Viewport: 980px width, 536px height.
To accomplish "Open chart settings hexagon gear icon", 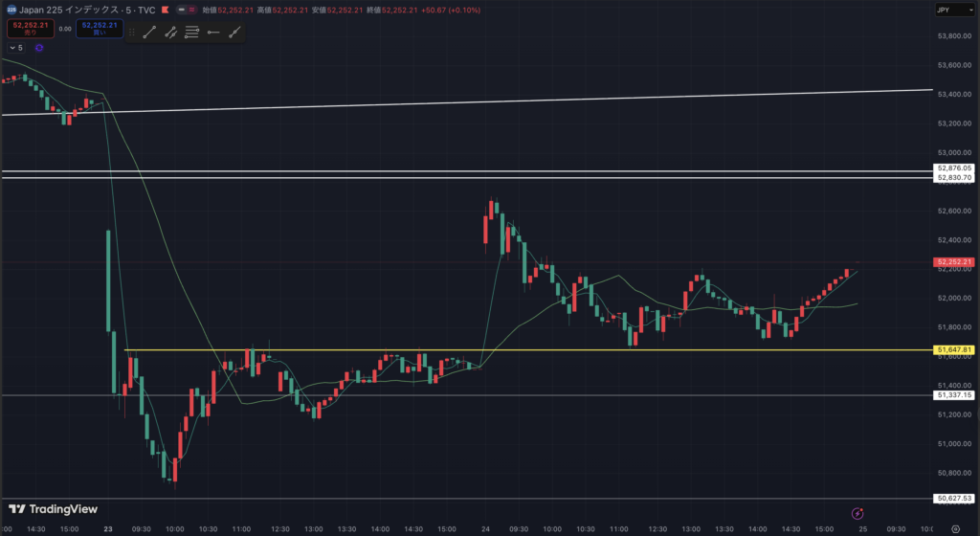I will 955,528.
